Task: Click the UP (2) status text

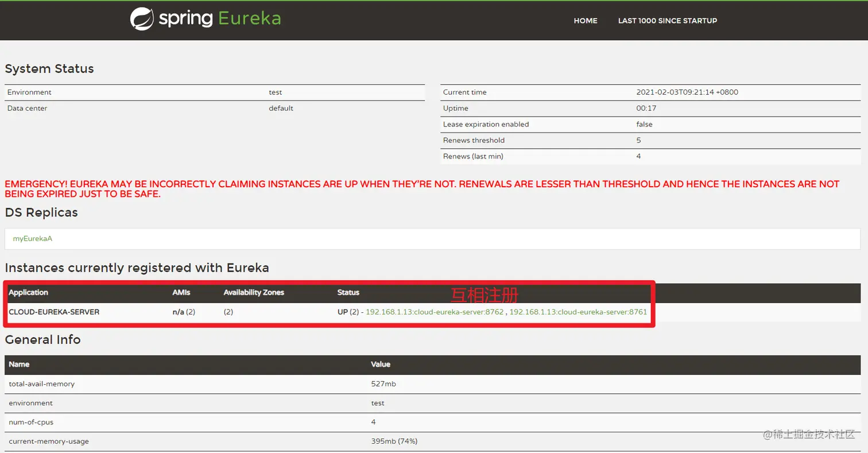Action: 348,312
